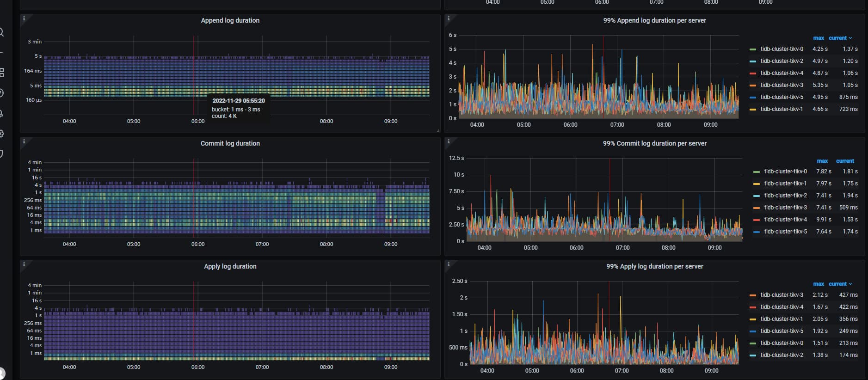This screenshot has height=380, width=868.
Task: Open the Search dashboards icon in sidebar
Action: pyautogui.click(x=2, y=32)
